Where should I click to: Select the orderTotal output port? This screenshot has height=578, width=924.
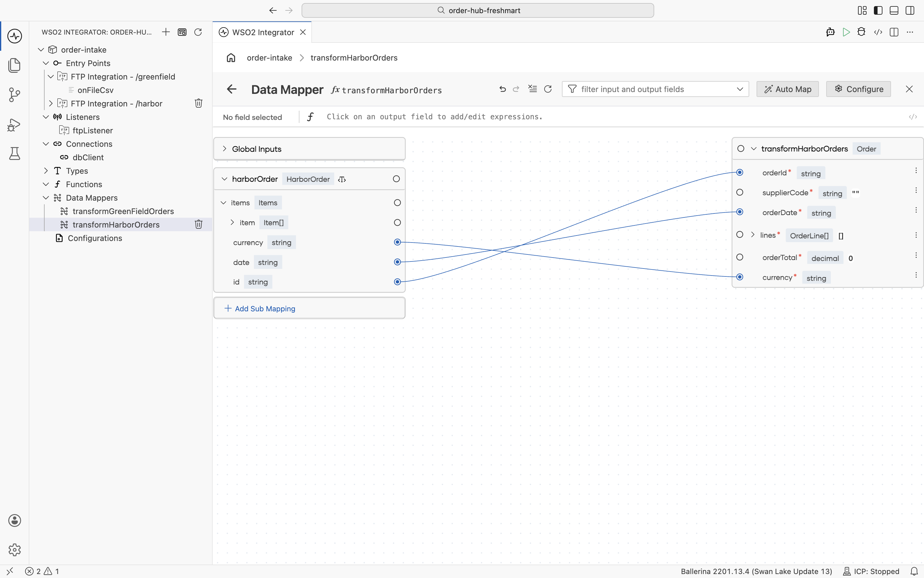[739, 257]
